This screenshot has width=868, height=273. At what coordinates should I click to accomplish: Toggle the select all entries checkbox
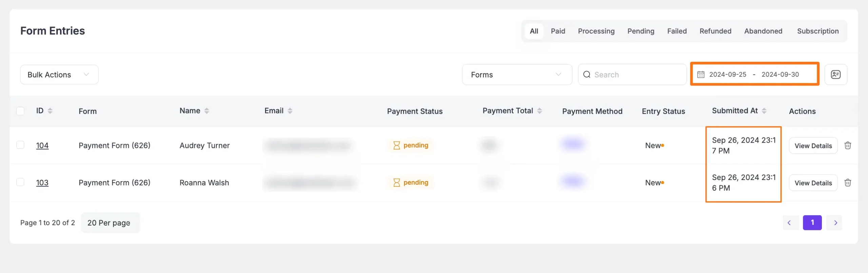pos(20,111)
